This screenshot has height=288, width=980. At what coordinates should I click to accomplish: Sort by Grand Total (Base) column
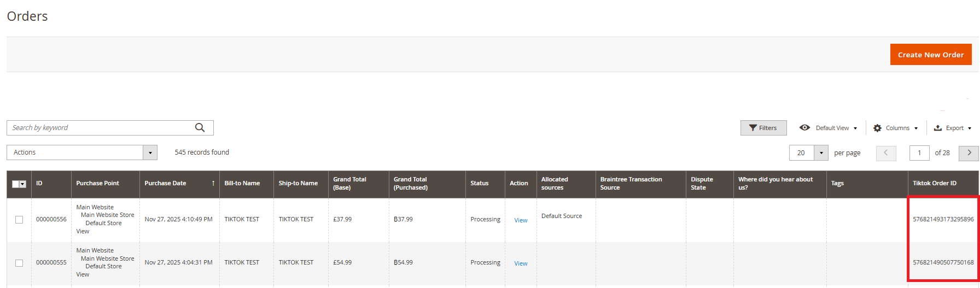[x=350, y=184]
